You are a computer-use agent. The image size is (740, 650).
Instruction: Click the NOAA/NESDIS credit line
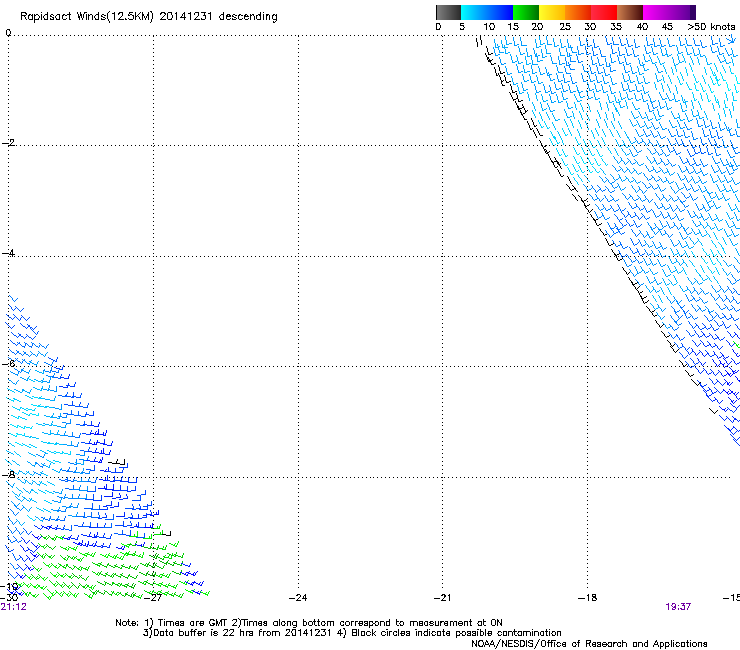[589, 644]
